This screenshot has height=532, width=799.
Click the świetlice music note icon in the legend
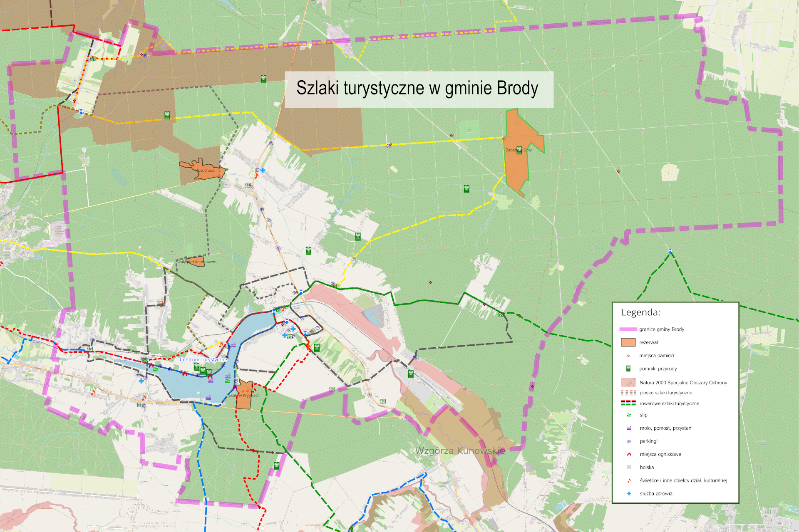629,480
